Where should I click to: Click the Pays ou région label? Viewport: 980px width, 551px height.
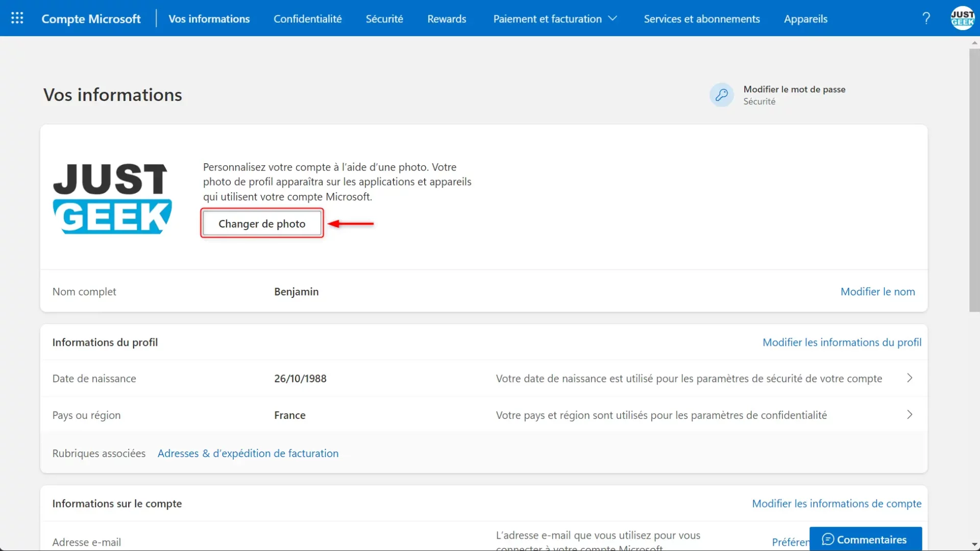[86, 415]
